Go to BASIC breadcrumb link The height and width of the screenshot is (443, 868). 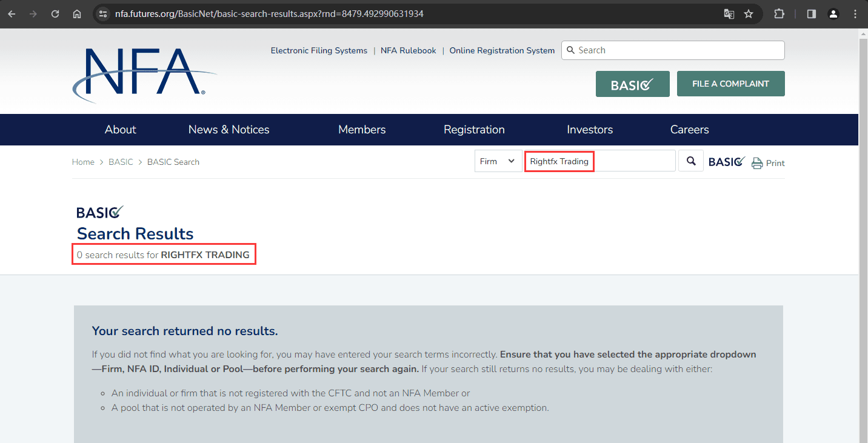coord(121,162)
